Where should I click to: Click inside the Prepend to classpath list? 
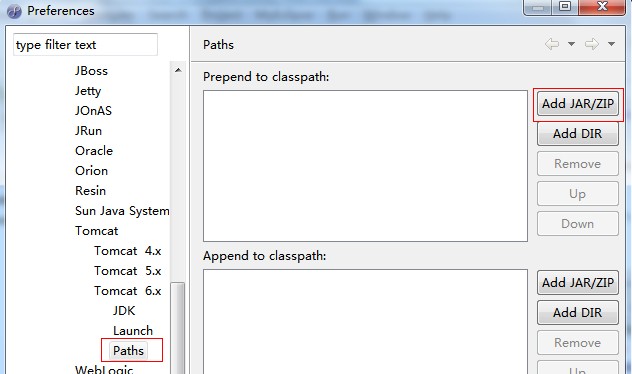pyautogui.click(x=365, y=166)
